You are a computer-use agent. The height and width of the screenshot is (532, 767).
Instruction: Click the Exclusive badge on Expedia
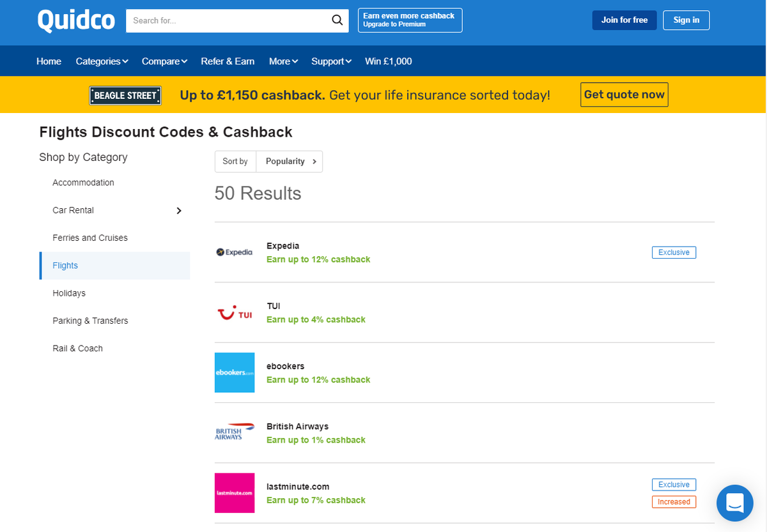[674, 252]
